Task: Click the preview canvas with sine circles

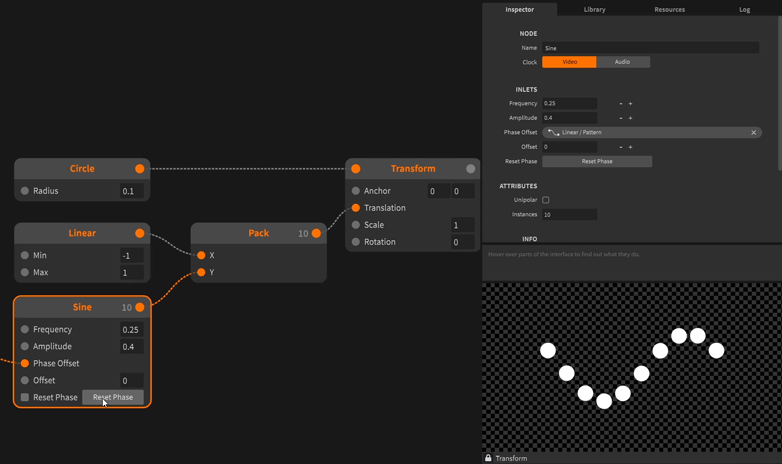Action: (x=631, y=367)
